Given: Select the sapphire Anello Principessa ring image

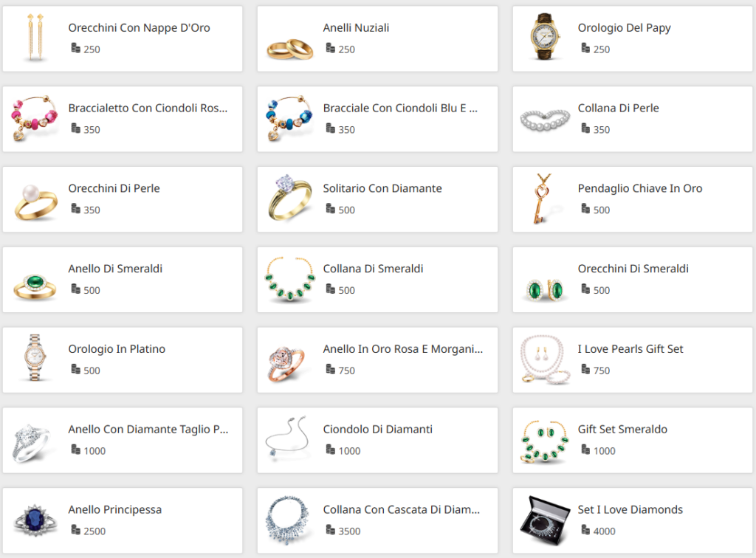Looking at the screenshot, I should (x=35, y=520).
